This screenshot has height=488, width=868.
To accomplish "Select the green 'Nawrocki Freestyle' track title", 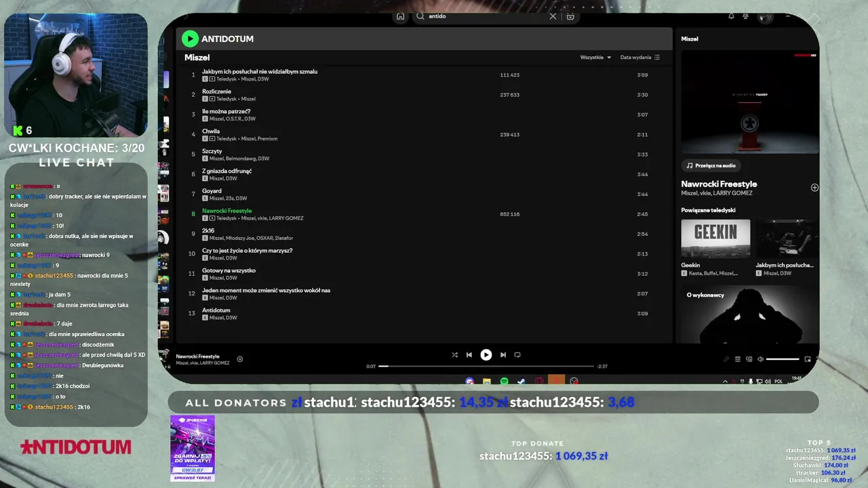I will tap(227, 211).
